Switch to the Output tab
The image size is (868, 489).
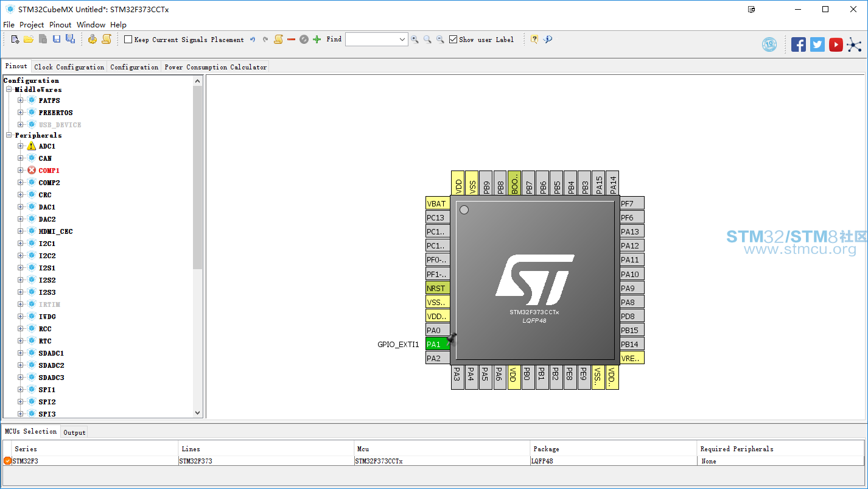click(x=74, y=432)
